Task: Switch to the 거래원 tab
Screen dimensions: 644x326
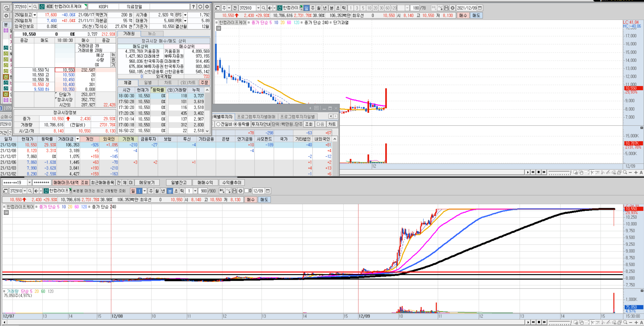Action: pos(129,34)
